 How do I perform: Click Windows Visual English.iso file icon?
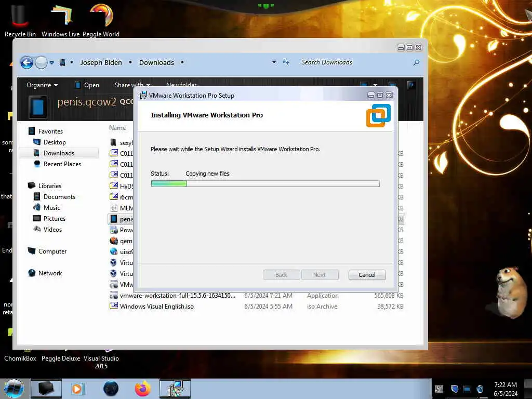click(x=114, y=306)
